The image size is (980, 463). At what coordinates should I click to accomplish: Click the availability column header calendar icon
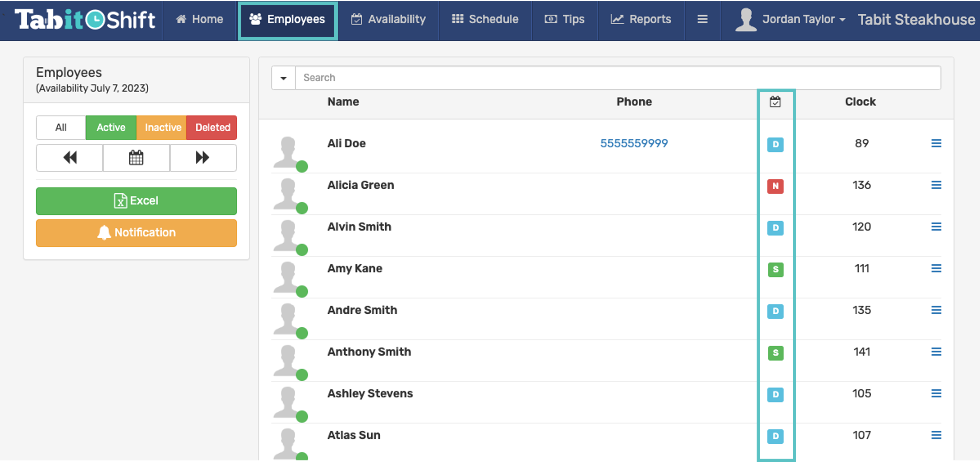(x=775, y=102)
